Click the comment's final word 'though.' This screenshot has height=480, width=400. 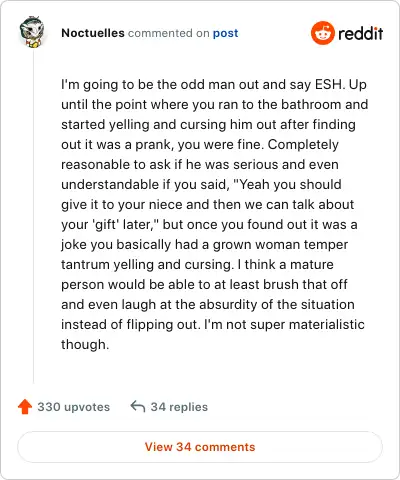point(85,344)
